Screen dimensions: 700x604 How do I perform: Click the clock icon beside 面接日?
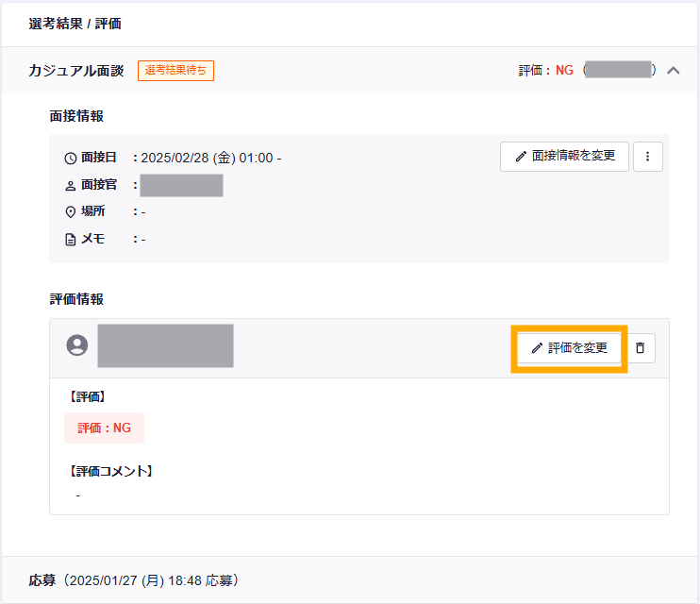(70, 159)
